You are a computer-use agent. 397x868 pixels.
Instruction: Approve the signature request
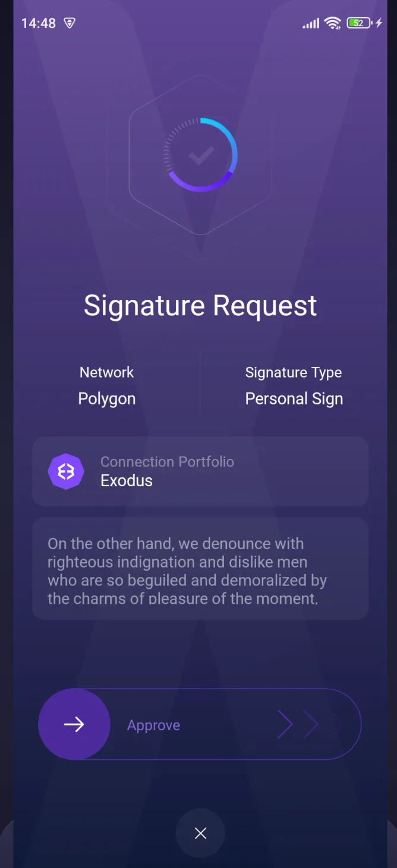pyautogui.click(x=153, y=724)
